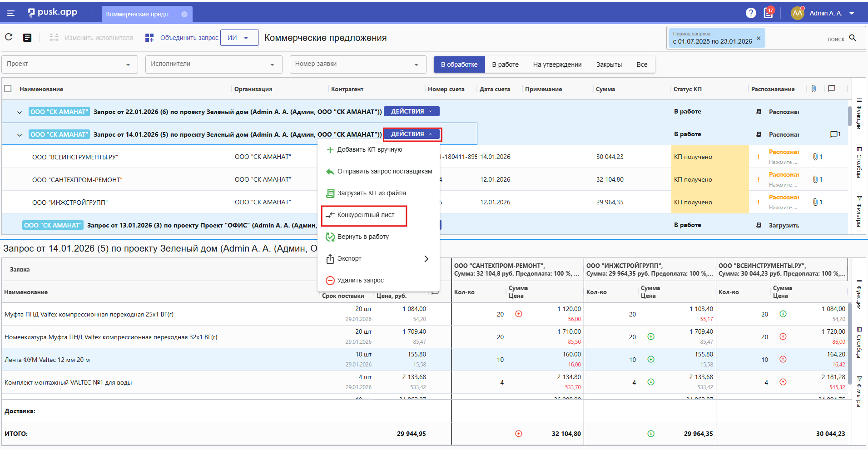Image resolution: width=868 pixels, height=450 pixels.
Task: Choose Конкурентный лист from the actions menu
Action: (366, 215)
